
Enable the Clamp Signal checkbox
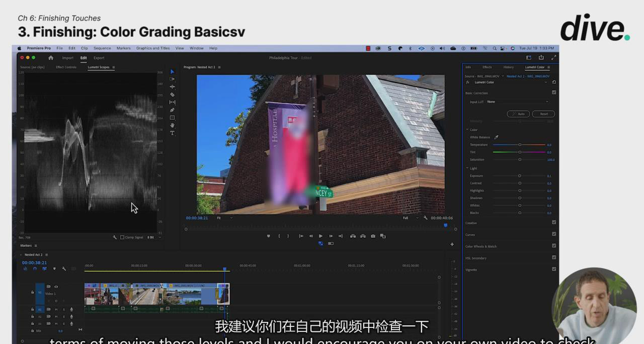pos(122,237)
